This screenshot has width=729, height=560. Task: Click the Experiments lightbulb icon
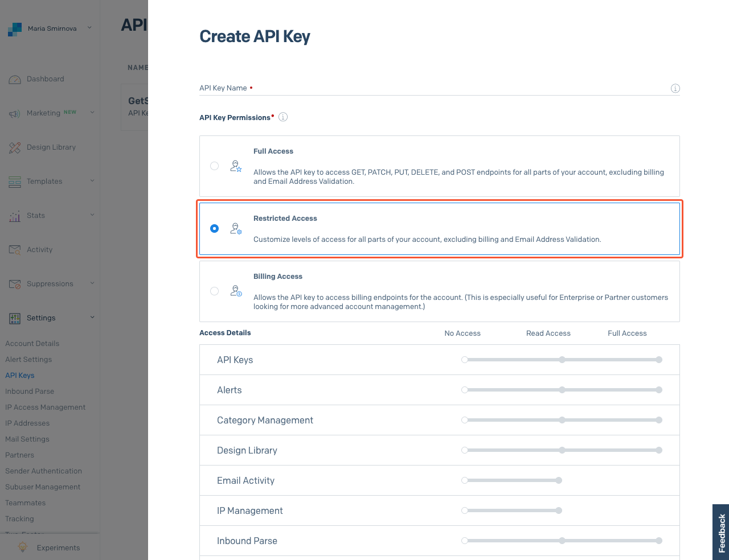(x=23, y=547)
